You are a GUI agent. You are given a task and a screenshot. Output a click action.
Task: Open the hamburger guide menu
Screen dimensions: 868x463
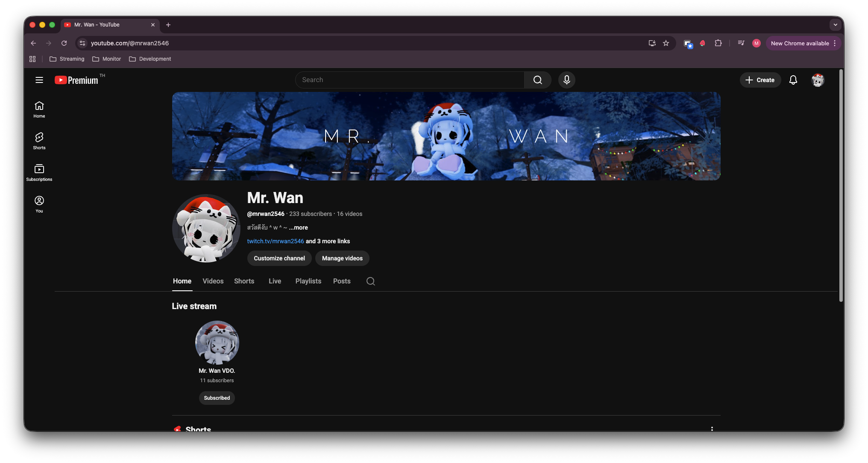point(39,80)
